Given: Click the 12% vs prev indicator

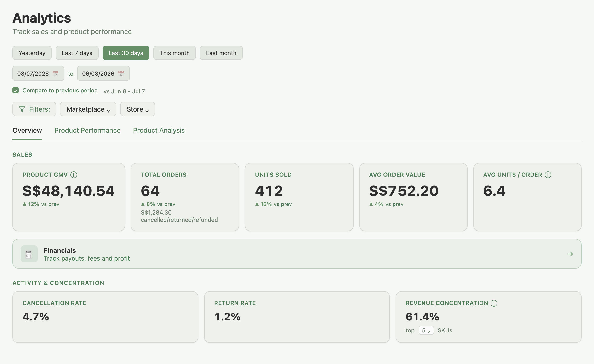Looking at the screenshot, I should pyautogui.click(x=41, y=204).
